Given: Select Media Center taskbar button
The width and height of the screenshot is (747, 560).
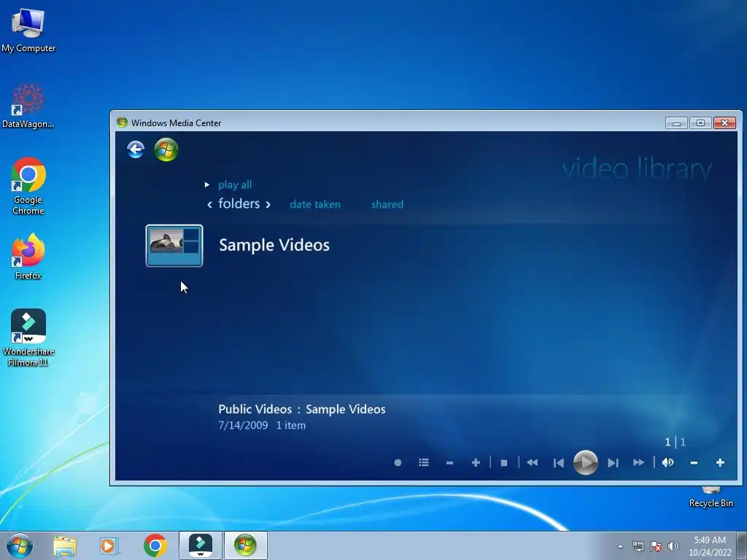Looking at the screenshot, I should 245,545.
